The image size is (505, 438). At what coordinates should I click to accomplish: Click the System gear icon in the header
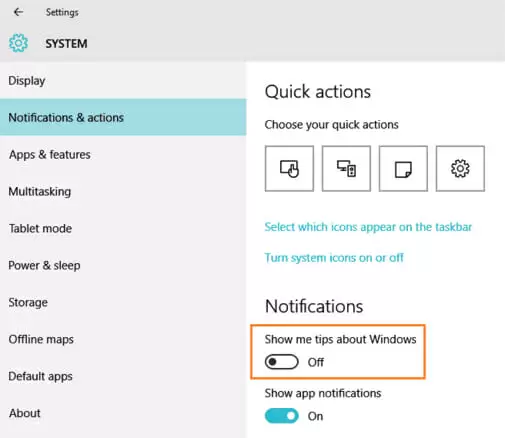click(18, 43)
